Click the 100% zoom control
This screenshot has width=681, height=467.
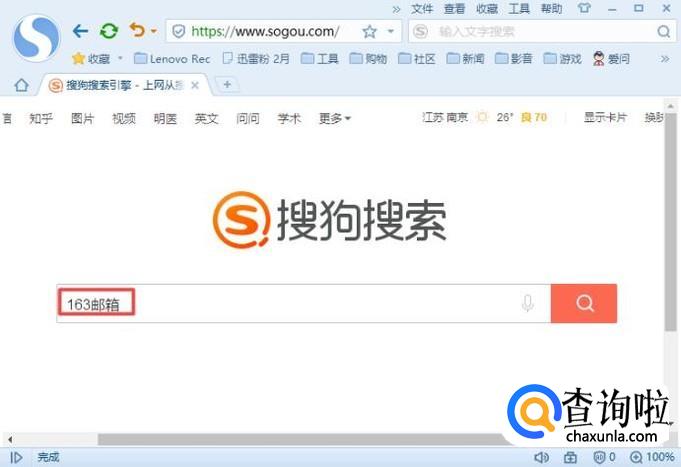click(x=652, y=457)
